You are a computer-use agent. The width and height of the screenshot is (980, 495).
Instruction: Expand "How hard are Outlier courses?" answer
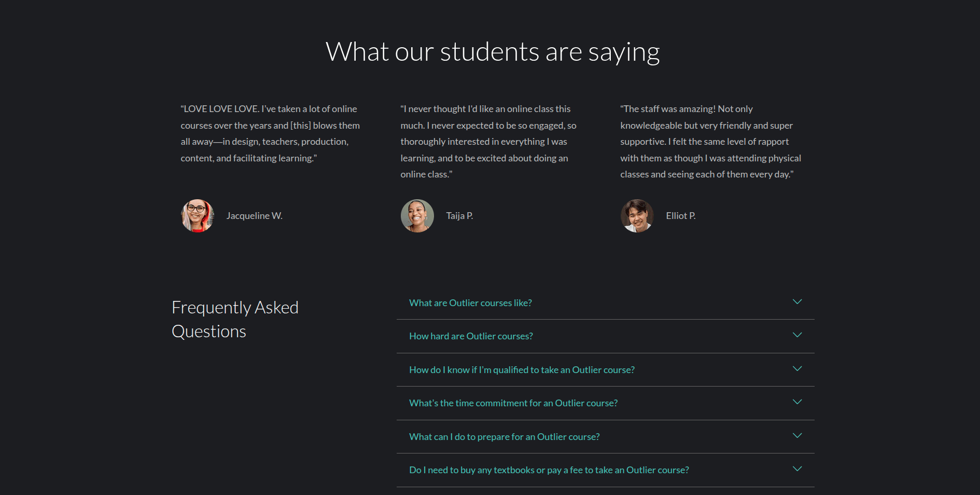(797, 335)
